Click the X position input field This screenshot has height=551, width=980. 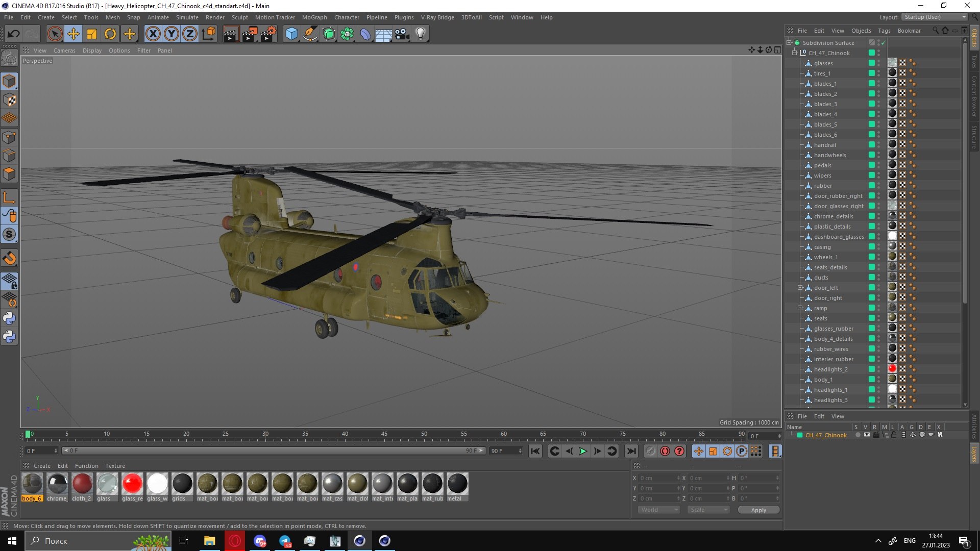[x=659, y=478]
